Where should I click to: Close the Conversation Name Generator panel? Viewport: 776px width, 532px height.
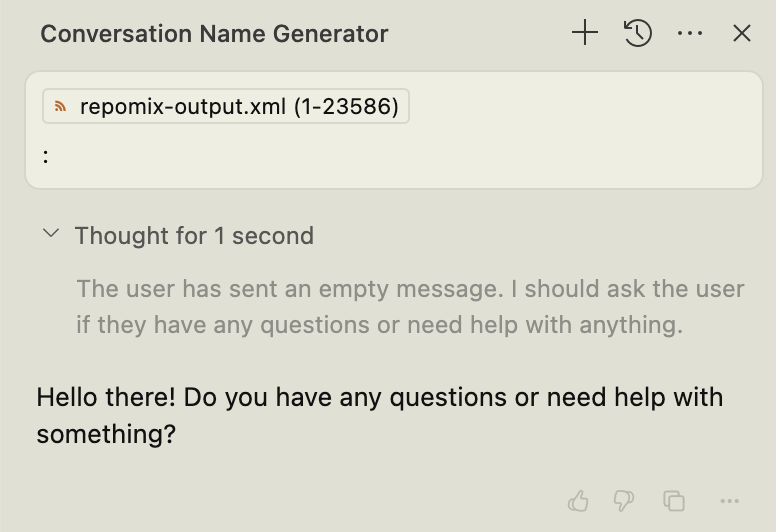coord(742,33)
